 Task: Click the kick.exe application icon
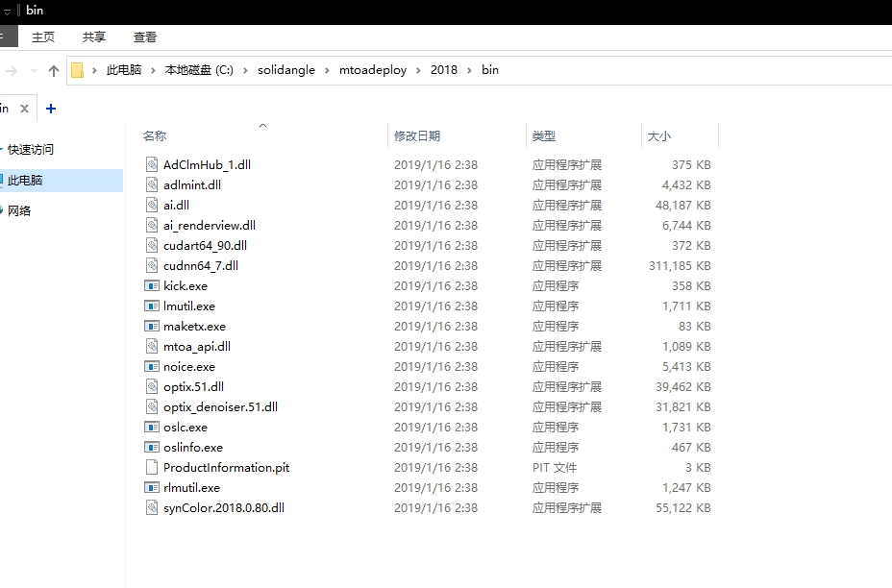click(x=151, y=285)
